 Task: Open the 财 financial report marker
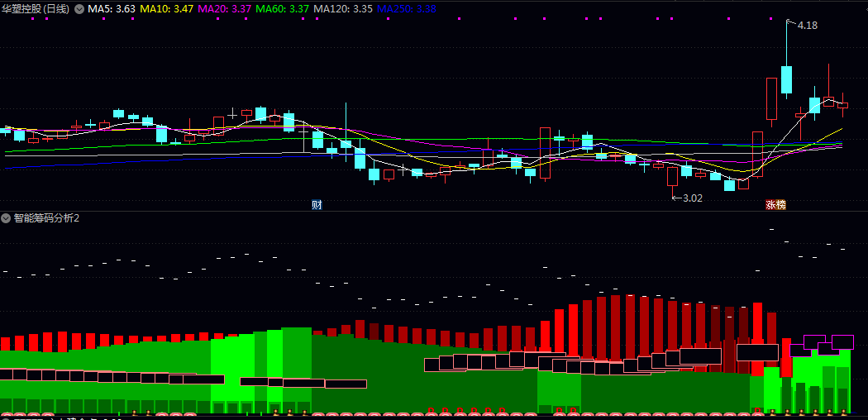click(317, 205)
